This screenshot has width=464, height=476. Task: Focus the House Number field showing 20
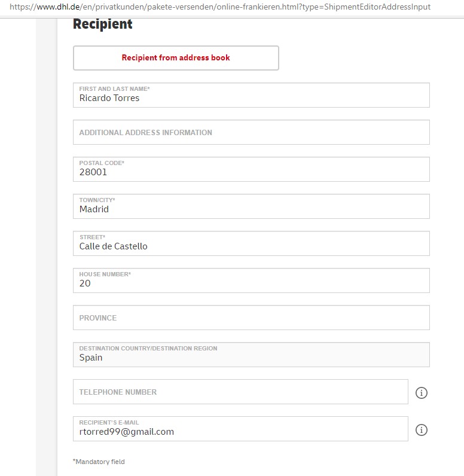coord(251,280)
